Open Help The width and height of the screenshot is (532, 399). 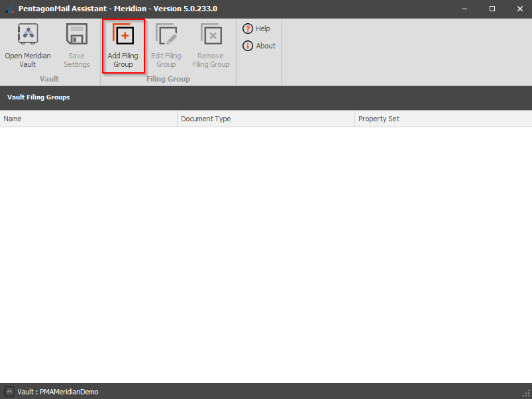pos(256,28)
